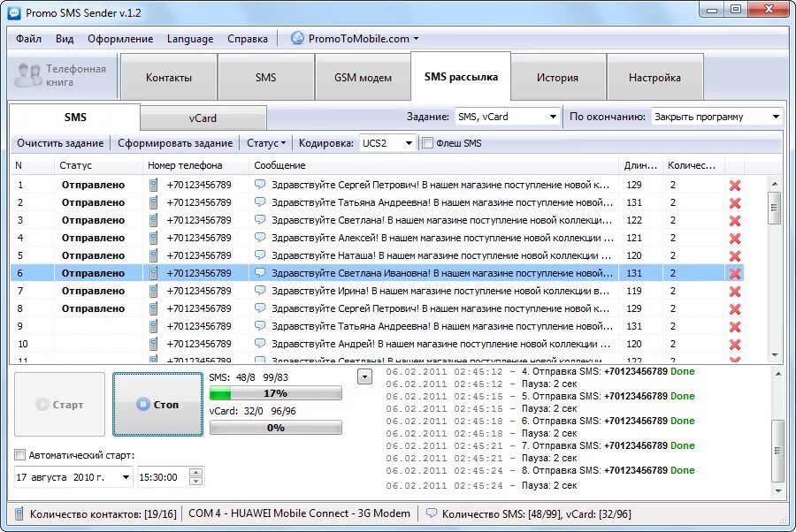This screenshot has width=796, height=532.
Task: Open the Оформление menu
Action: coord(120,39)
